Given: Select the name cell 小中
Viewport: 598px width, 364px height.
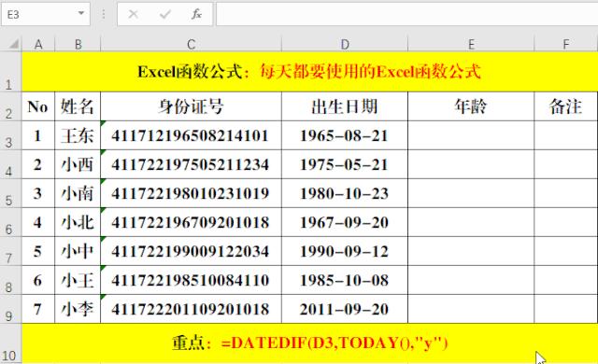Looking at the screenshot, I should coord(78,251).
